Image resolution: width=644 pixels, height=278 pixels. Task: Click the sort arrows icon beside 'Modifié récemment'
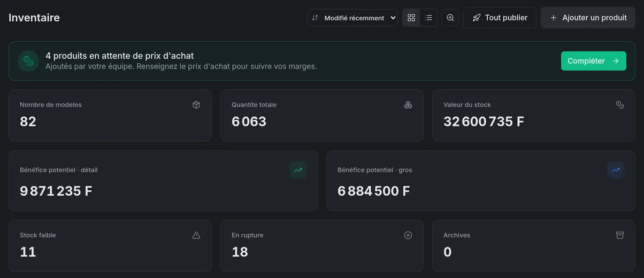pos(315,18)
